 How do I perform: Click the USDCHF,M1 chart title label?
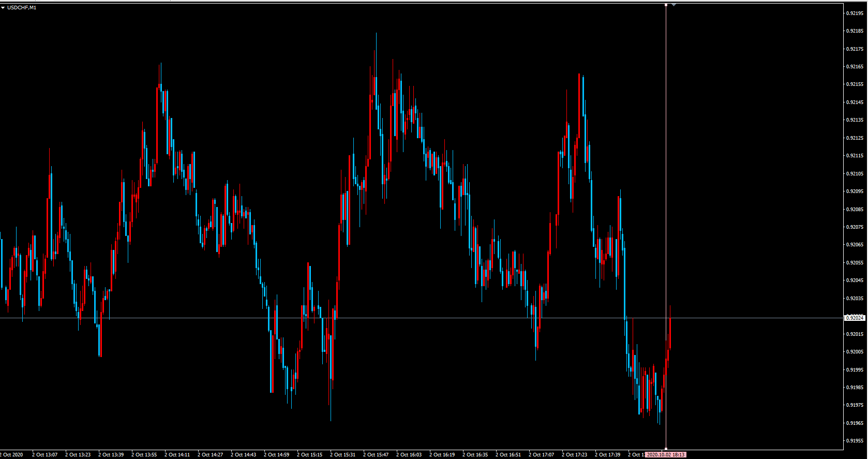22,8
